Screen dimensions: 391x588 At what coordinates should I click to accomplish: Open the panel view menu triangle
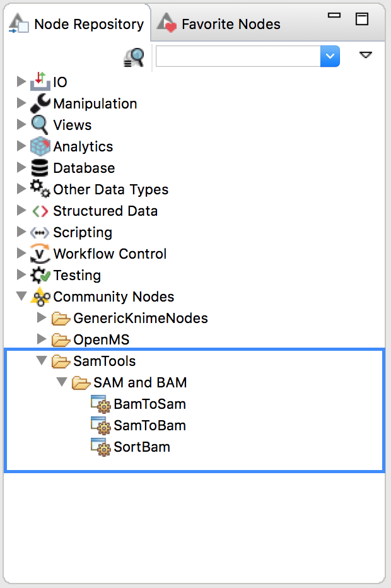tap(366, 56)
